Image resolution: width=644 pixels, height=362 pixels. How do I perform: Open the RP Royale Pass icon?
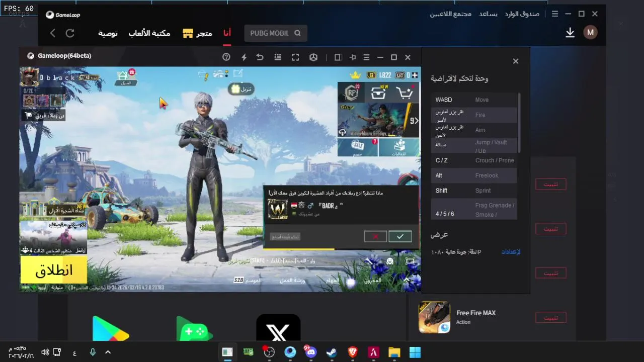[351, 93]
